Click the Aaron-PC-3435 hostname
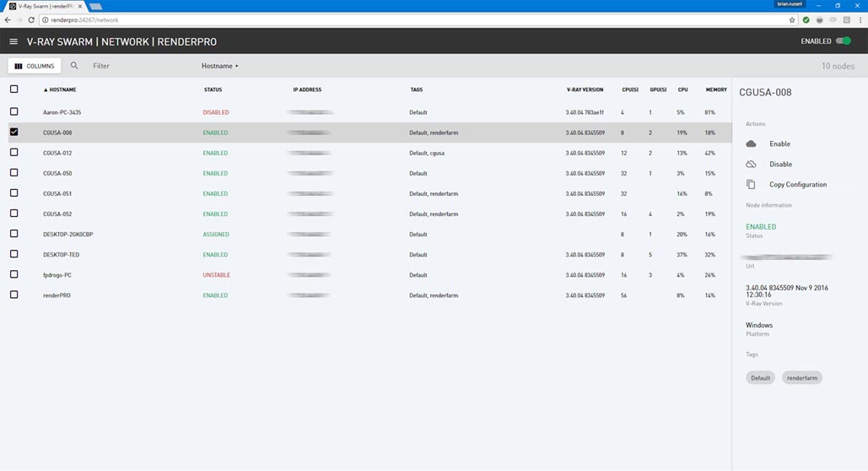Screen dimensions: 868x471 62,112
